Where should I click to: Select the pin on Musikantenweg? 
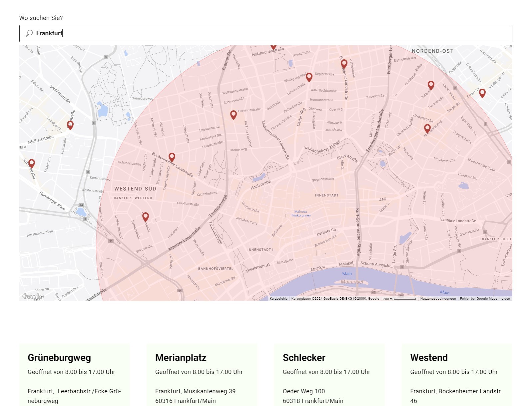click(x=427, y=128)
